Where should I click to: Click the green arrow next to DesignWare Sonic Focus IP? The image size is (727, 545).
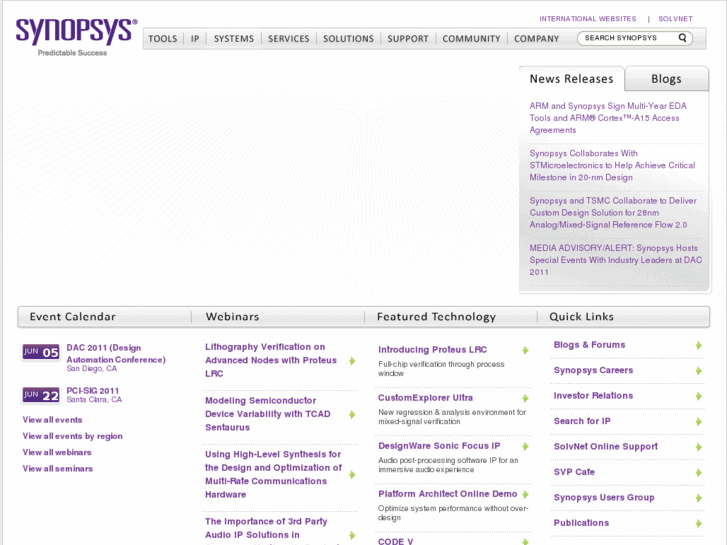525,447
